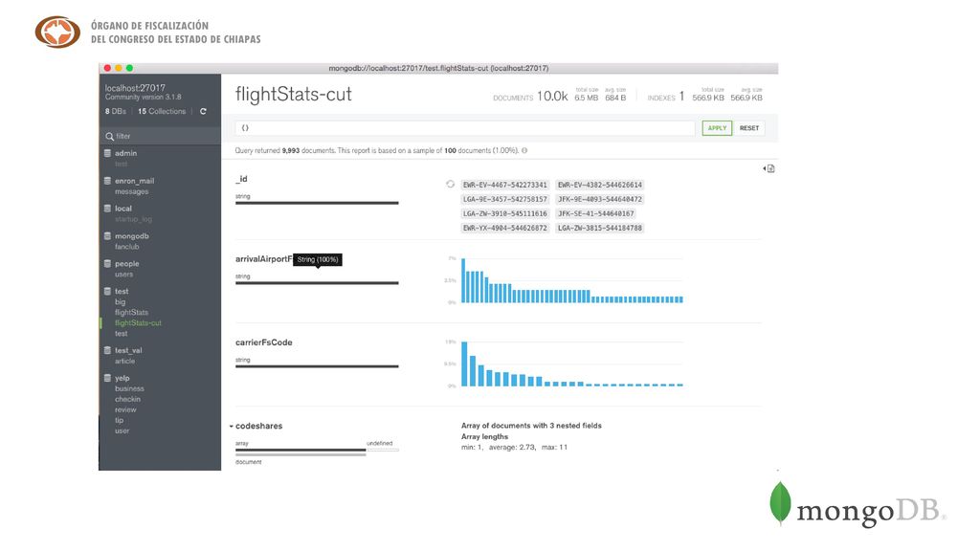Open the business collection under yelp

click(129, 388)
